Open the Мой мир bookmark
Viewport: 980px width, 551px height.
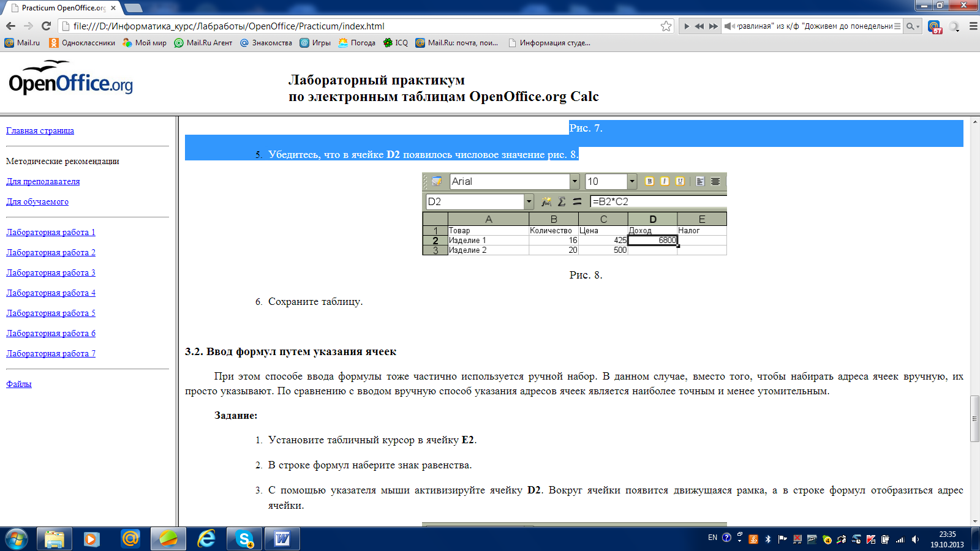145,43
